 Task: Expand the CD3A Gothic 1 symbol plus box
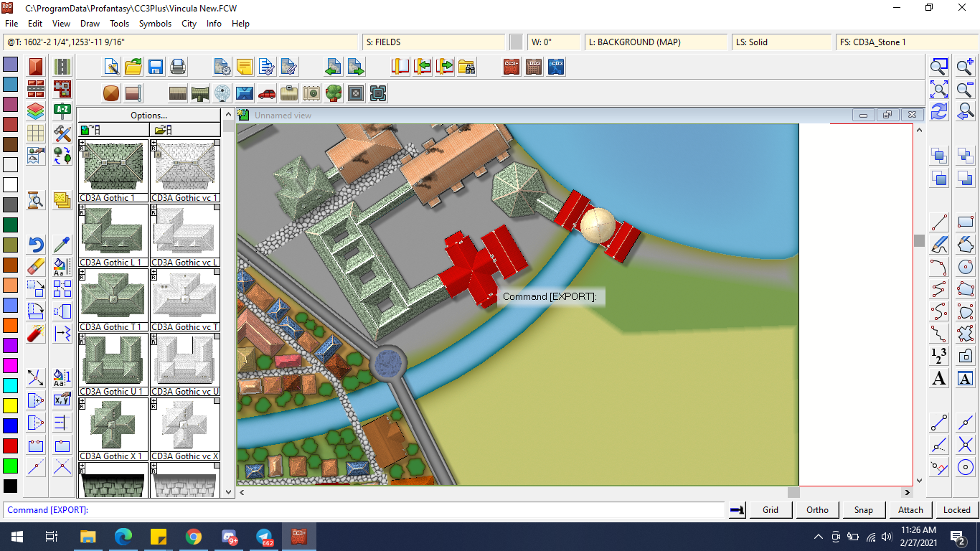pyautogui.click(x=83, y=144)
